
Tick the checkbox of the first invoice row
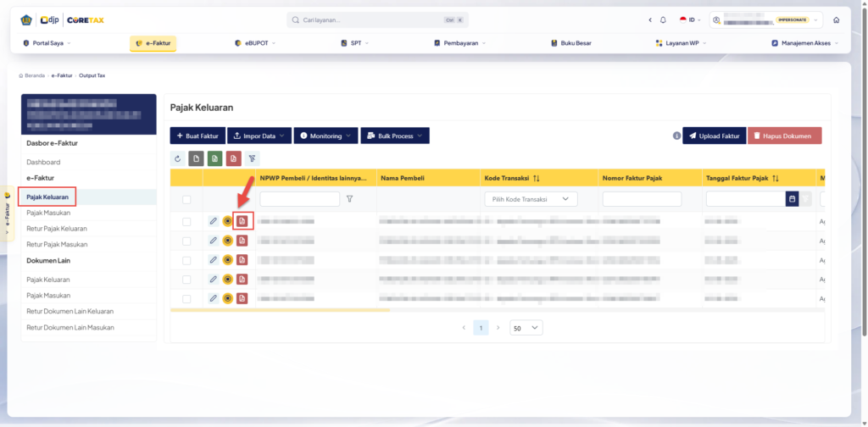coord(186,222)
